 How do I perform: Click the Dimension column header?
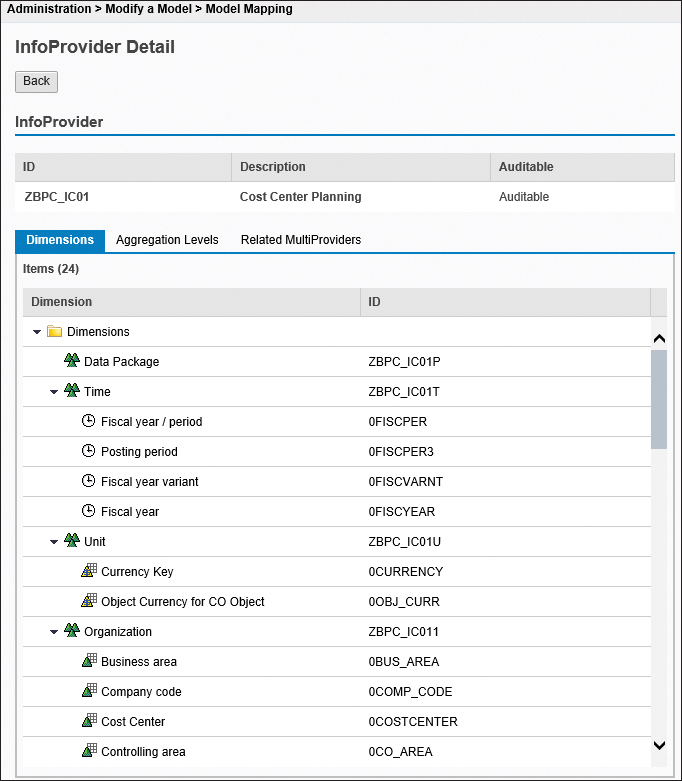(191, 302)
